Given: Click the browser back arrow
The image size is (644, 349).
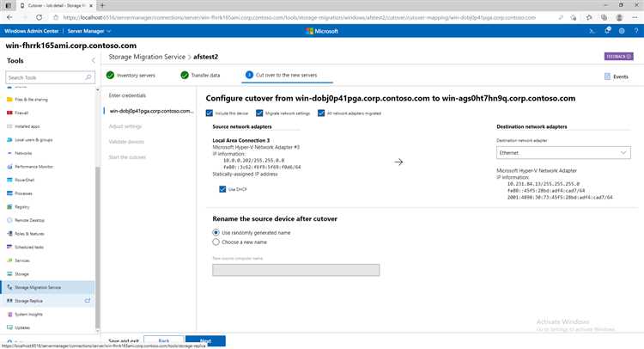Looking at the screenshot, I should coord(9,17).
